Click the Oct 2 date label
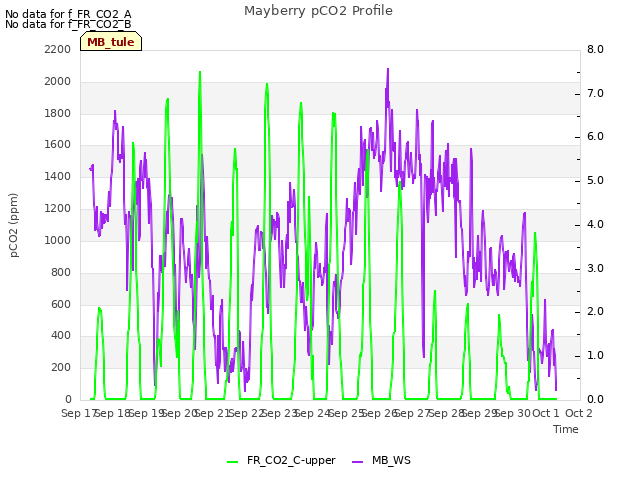 [578, 413]
